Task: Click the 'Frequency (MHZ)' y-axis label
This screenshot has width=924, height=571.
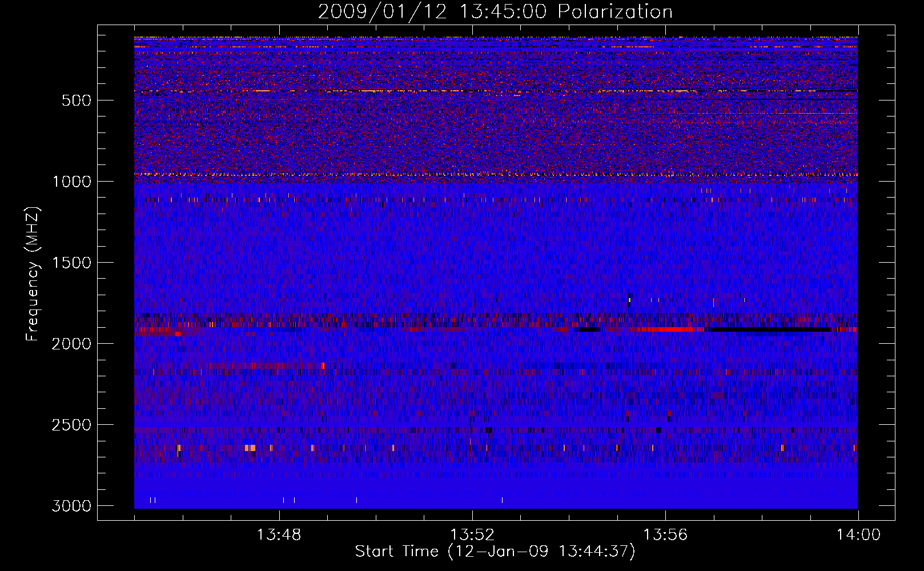Action: [x=33, y=274]
